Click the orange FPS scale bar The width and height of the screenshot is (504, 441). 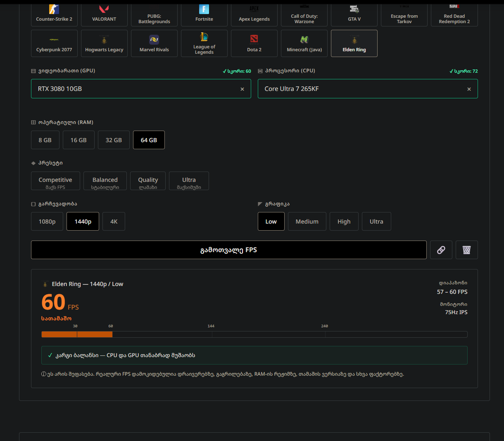coord(77,334)
